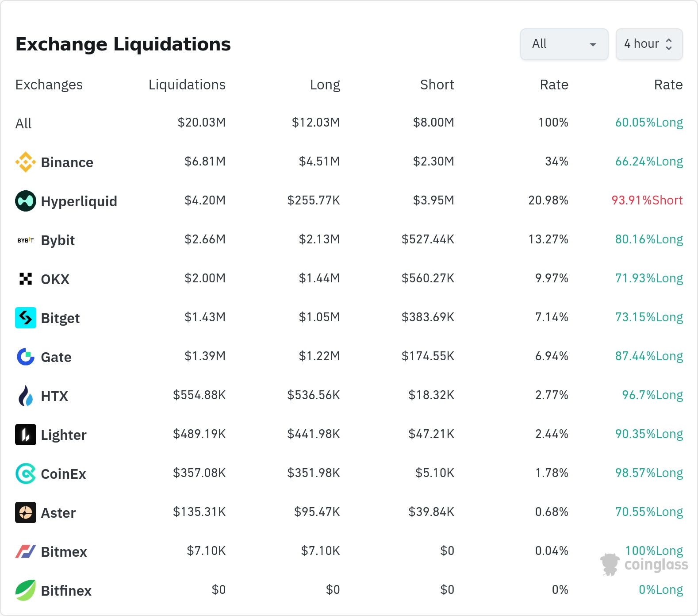Open the Bitfinex exchange name link
The width and height of the screenshot is (698, 616).
[66, 591]
